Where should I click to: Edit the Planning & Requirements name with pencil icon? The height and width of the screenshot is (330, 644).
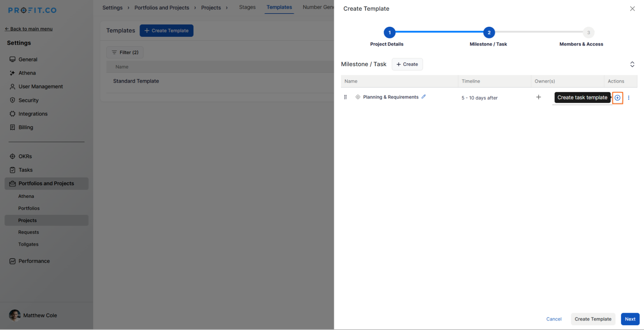pyautogui.click(x=424, y=97)
